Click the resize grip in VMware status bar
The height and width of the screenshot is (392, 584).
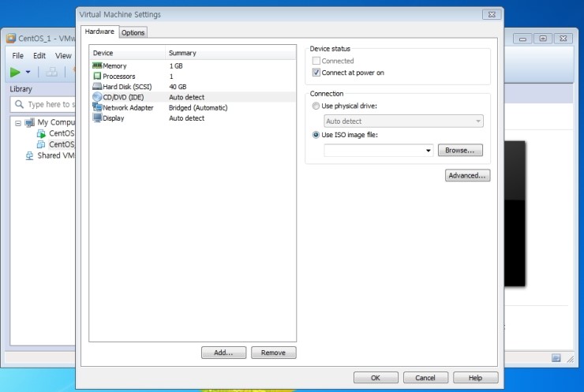[x=571, y=359]
